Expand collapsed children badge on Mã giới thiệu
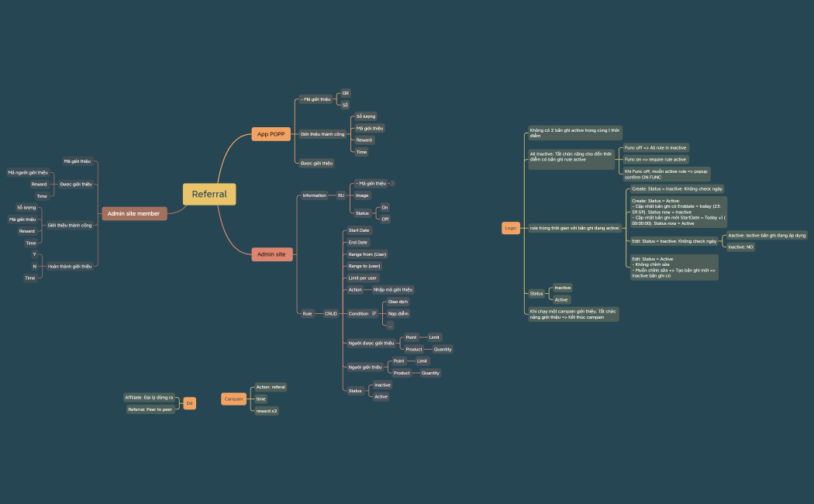 [x=392, y=184]
